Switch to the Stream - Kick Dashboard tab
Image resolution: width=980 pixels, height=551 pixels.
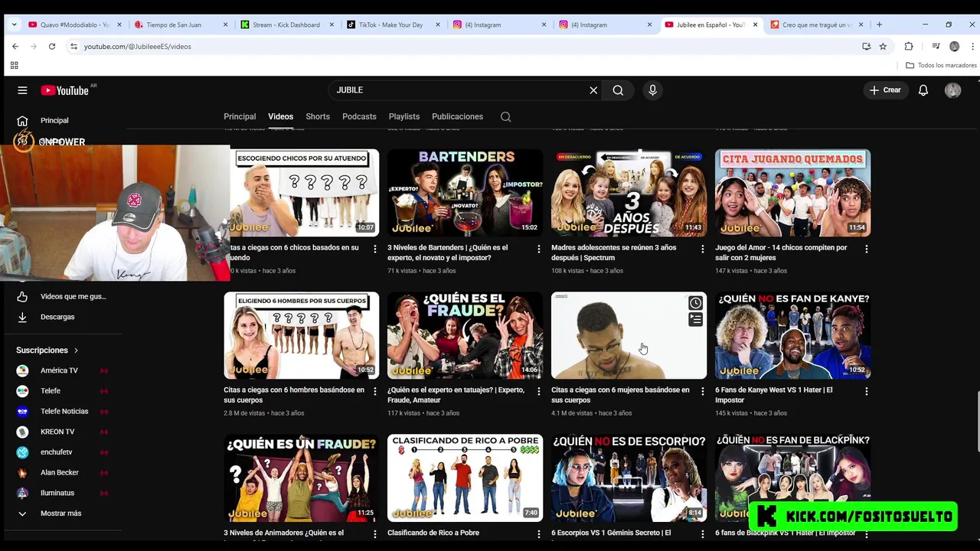coord(286,24)
